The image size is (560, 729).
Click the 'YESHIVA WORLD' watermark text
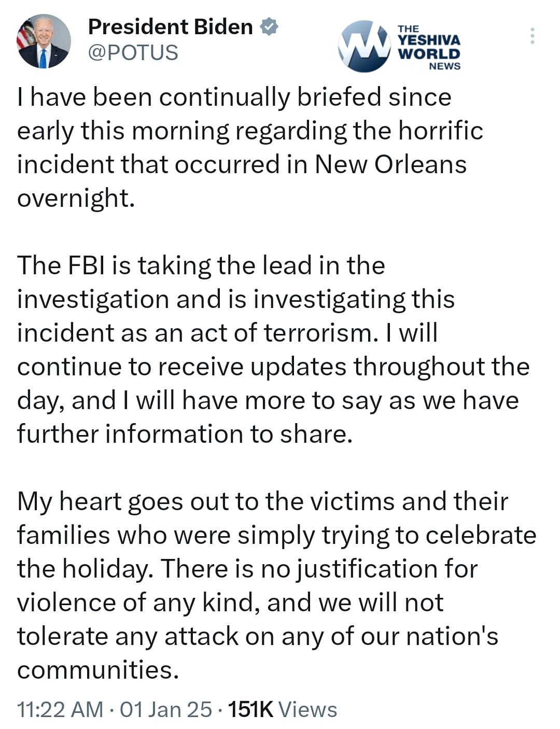click(429, 47)
